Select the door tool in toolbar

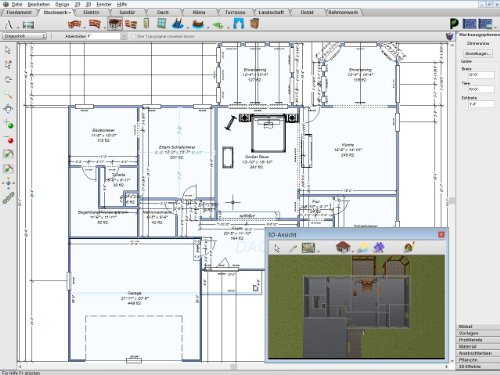coord(146,24)
